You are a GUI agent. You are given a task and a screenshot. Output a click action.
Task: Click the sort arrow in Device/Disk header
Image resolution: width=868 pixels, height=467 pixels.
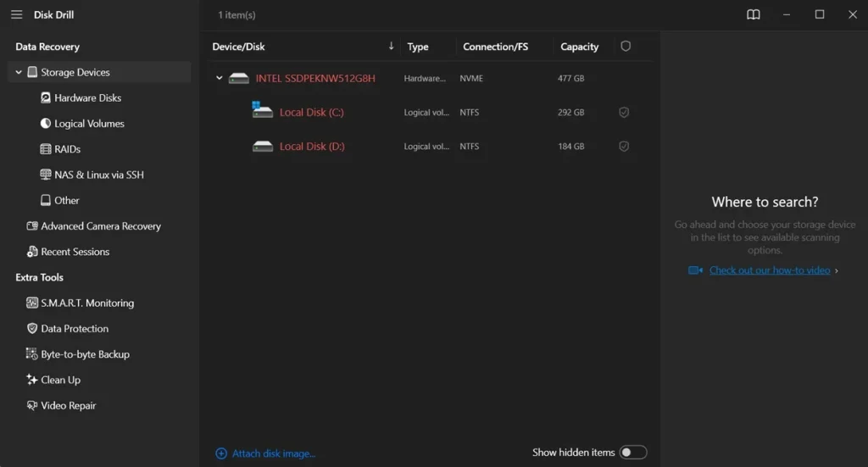click(391, 46)
